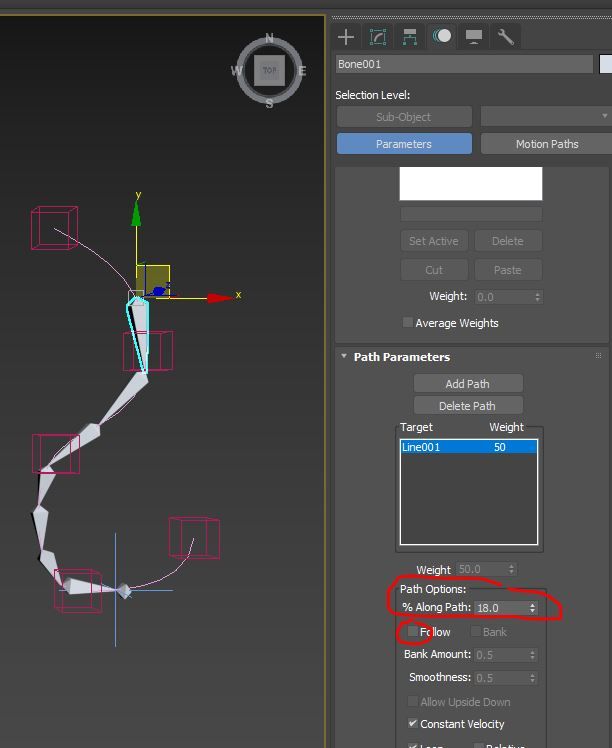Adjust the Smoothness spinner arrows
612x748 pixels.
[x=532, y=678]
